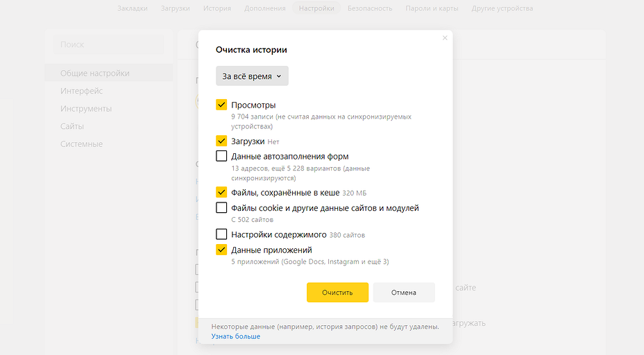Uncheck 'Файлы, сохранённые в кеше' checkbox
644x355 pixels.
pyautogui.click(x=221, y=192)
